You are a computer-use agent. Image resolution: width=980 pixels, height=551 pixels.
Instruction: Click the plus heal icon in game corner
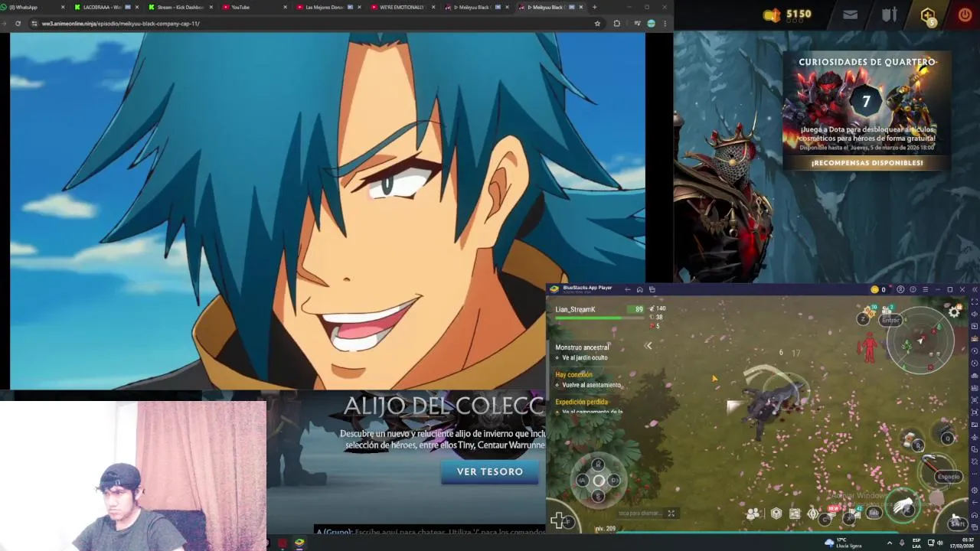click(558, 521)
